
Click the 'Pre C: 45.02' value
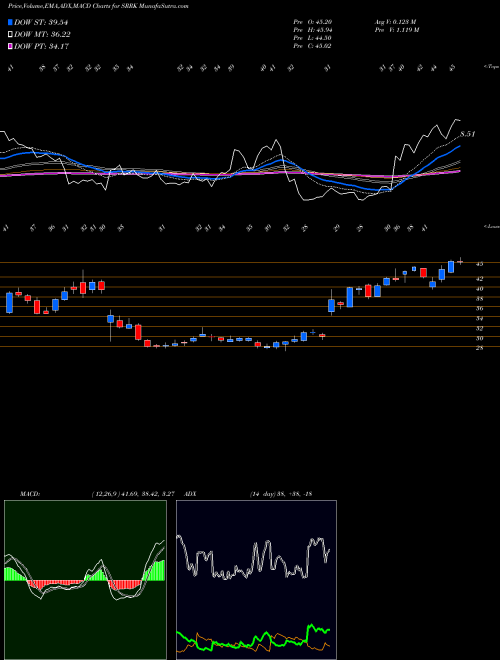[312, 46]
